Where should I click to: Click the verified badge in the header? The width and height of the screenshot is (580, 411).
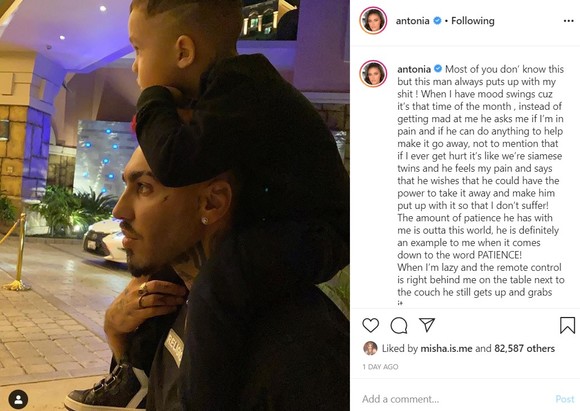pyautogui.click(x=437, y=21)
